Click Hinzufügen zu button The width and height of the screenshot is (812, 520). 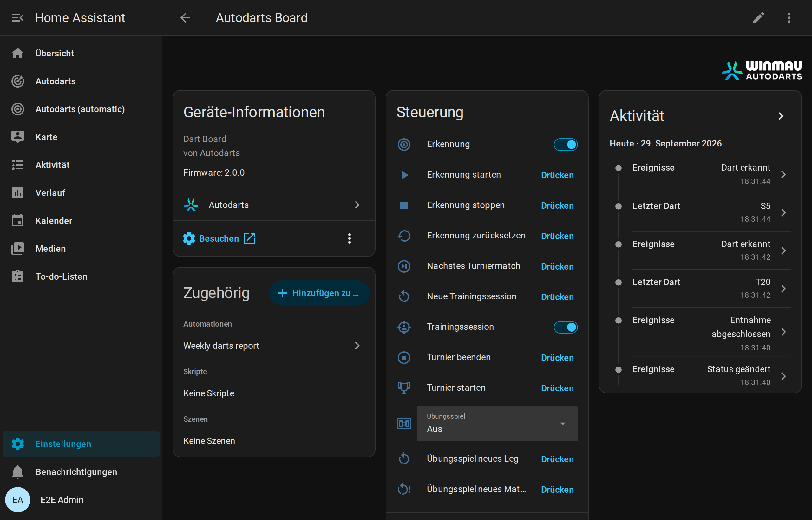319,293
